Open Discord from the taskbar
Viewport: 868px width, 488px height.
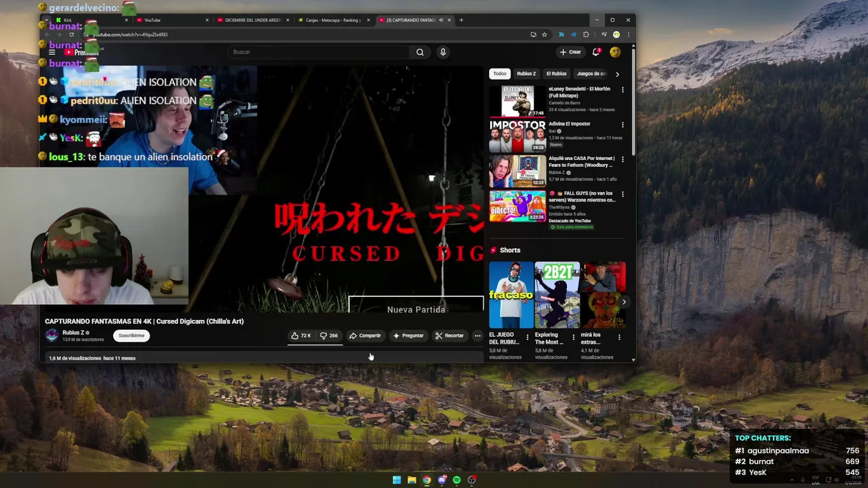pos(441,480)
